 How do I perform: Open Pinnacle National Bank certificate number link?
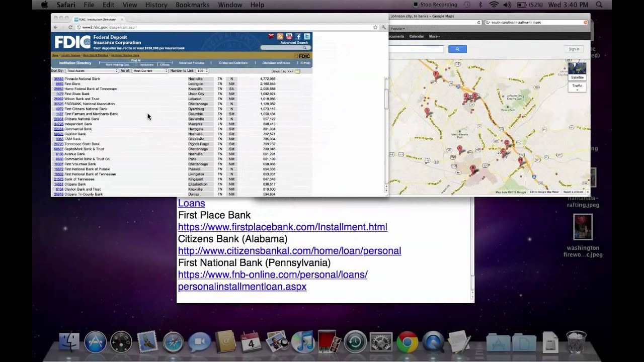[58, 79]
